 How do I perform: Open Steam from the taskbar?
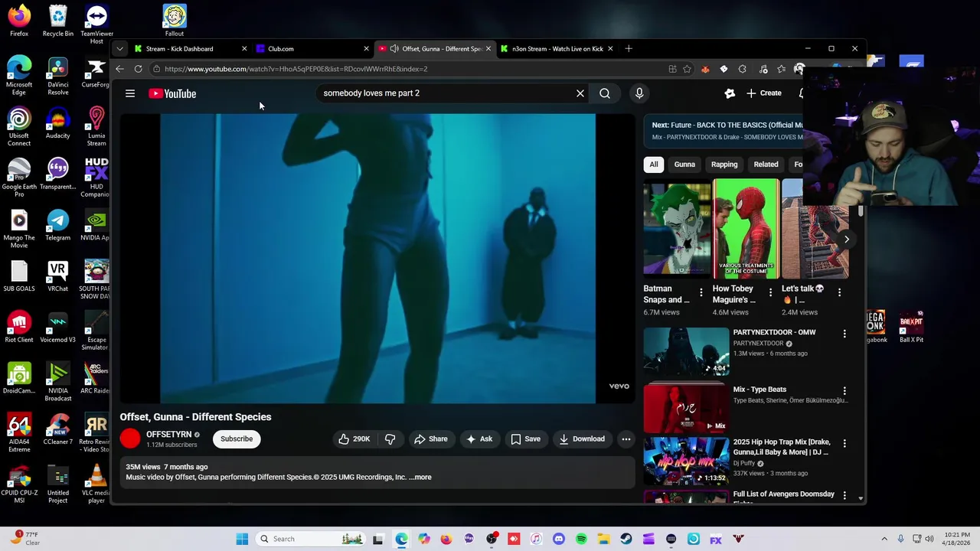[x=626, y=539]
